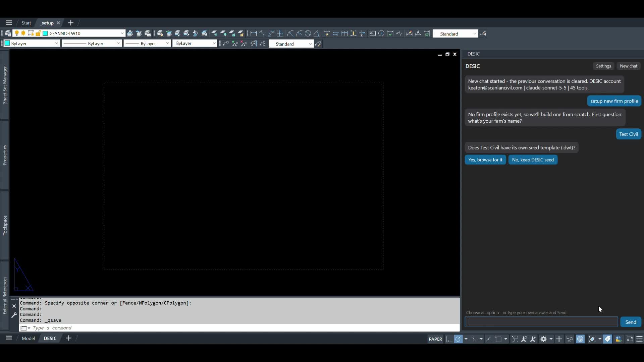Click the Yes, browse for it button
The width and height of the screenshot is (644, 362).
(x=485, y=160)
